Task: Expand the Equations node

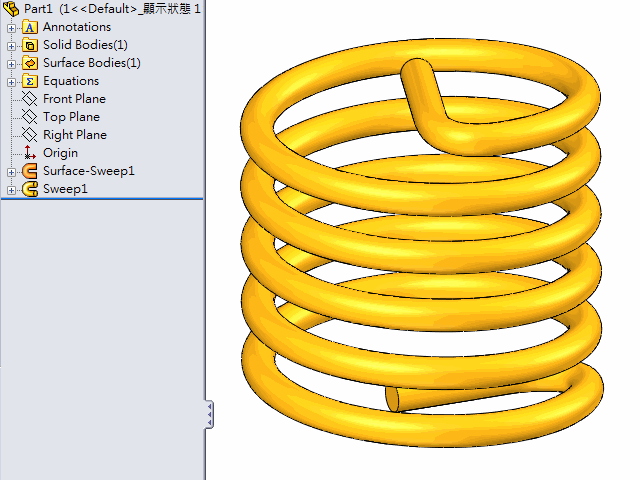Action: pos(11,82)
